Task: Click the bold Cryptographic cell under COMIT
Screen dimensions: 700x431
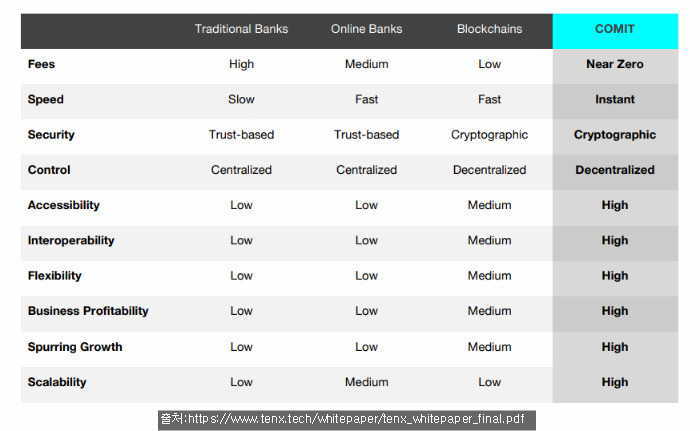Action: tap(615, 135)
